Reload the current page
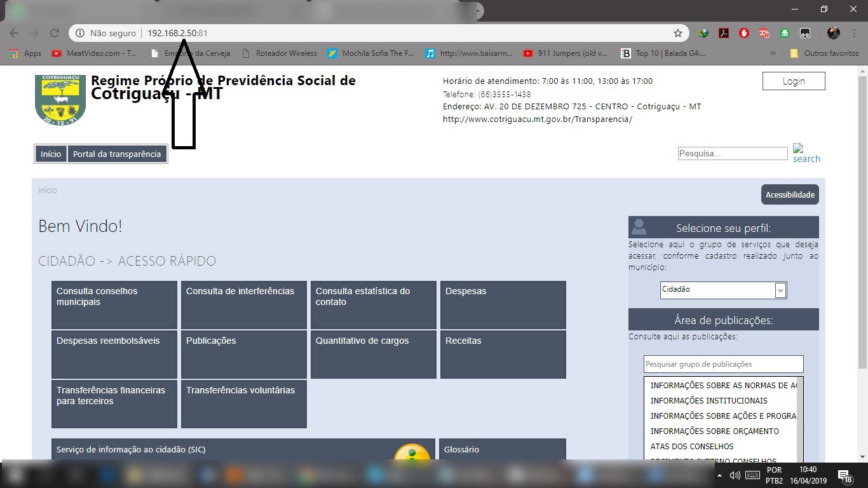 pos(55,33)
